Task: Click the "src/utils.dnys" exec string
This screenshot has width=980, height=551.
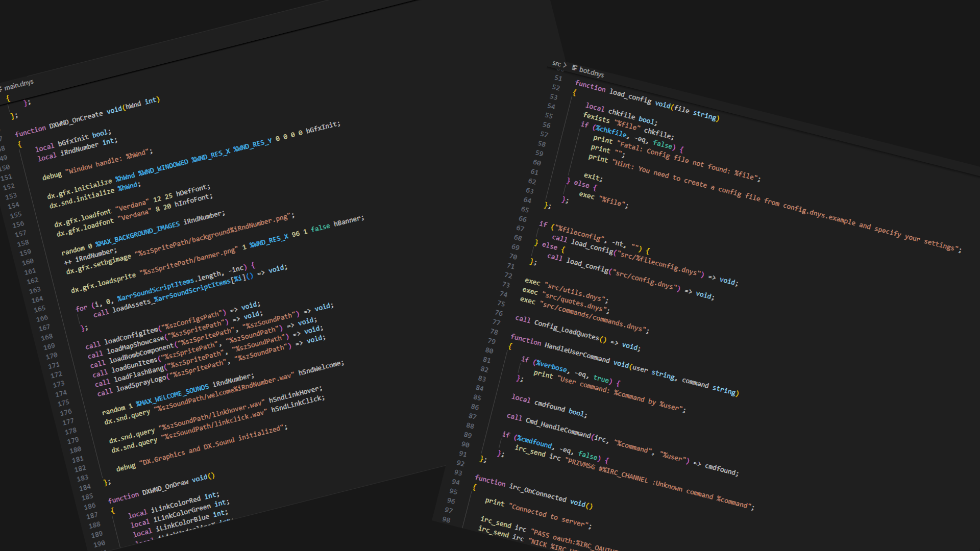Action: click(577, 293)
